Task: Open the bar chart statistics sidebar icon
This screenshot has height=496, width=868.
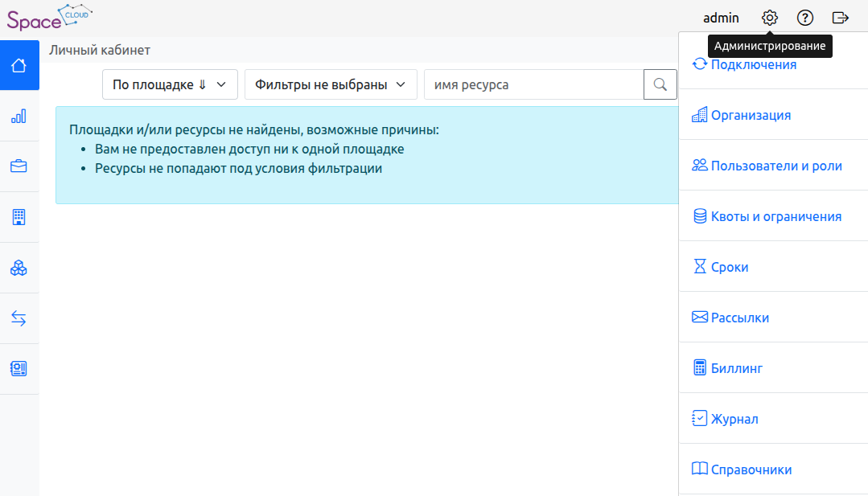Action: click(19, 116)
